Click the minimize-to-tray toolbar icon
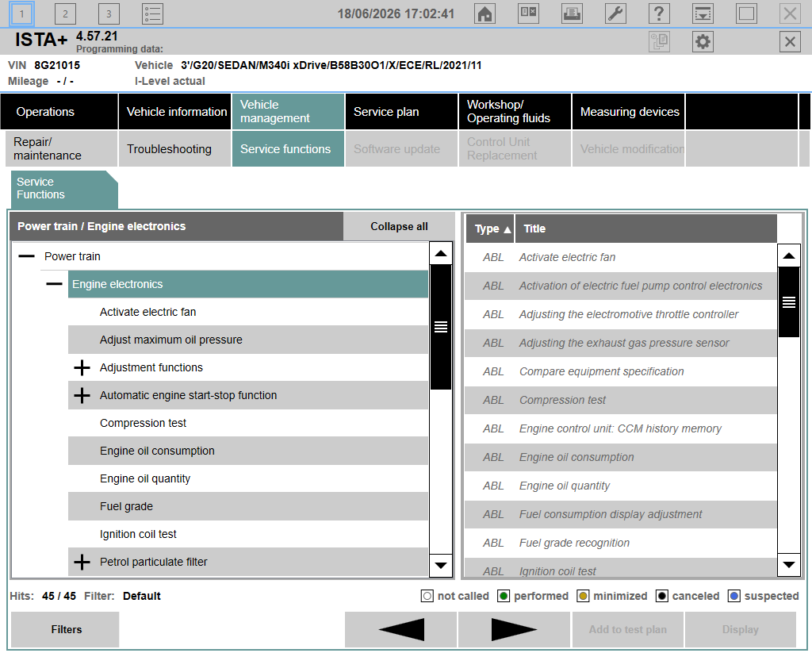Image resolution: width=812 pixels, height=653 pixels. point(703,13)
